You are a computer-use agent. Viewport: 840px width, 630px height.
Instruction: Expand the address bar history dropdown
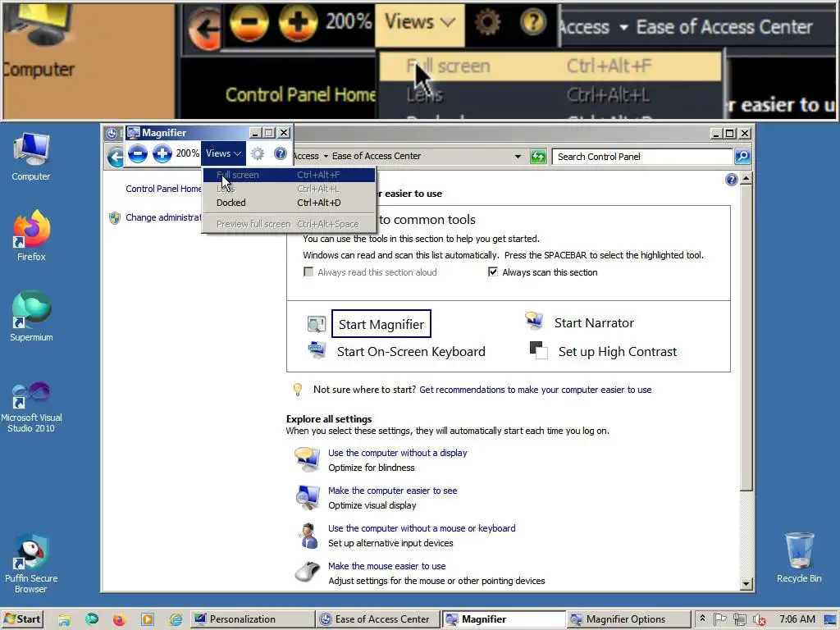point(518,157)
